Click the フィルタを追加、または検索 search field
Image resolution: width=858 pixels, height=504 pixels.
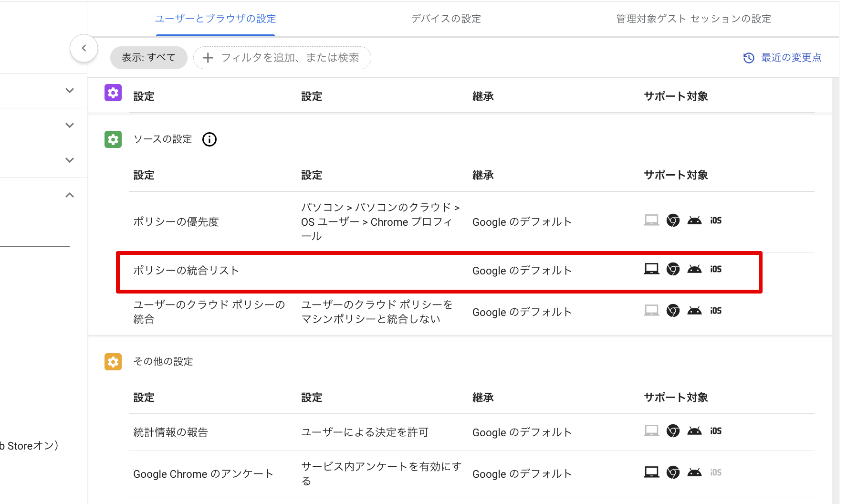click(x=290, y=58)
